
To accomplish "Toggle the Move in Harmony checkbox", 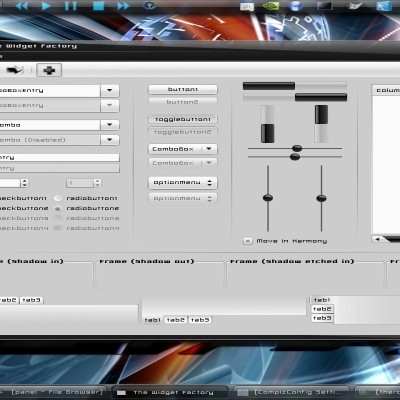I will point(248,241).
